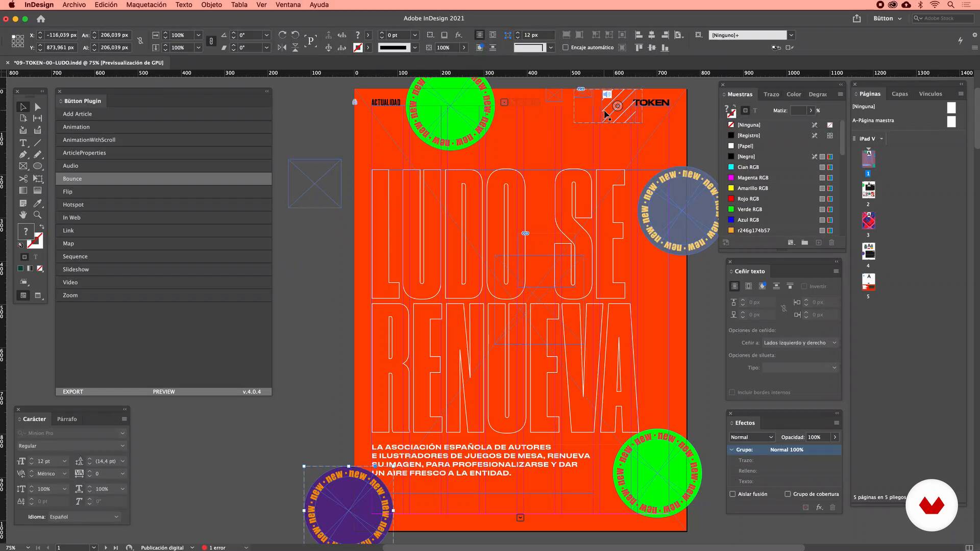This screenshot has width=980, height=551.
Task: Select the Scissors tool
Action: tap(23, 179)
